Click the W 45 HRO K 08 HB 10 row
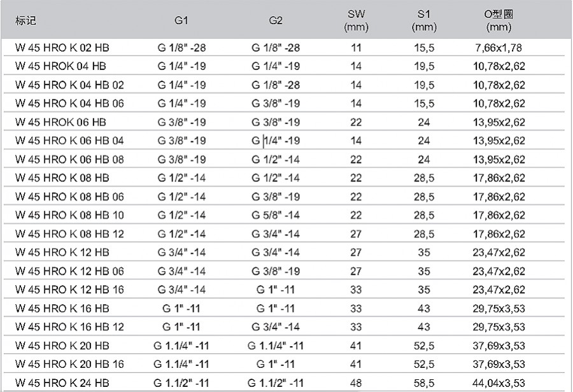Viewport: 573px width, 392px height. (x=285, y=215)
